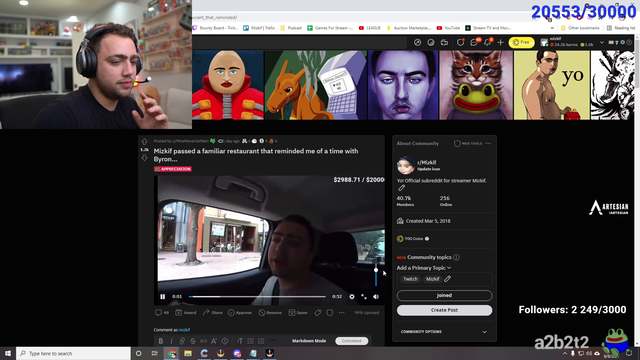
Task: Enter fullscreen on the video player
Action: [364, 297]
